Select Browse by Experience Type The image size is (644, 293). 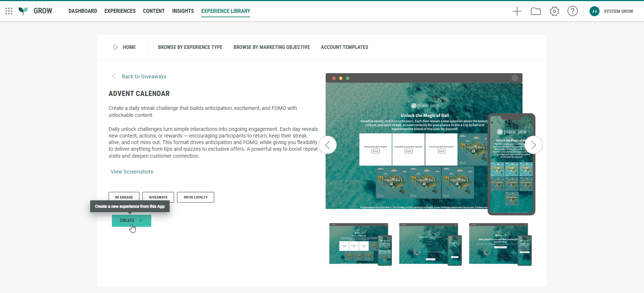(190, 47)
